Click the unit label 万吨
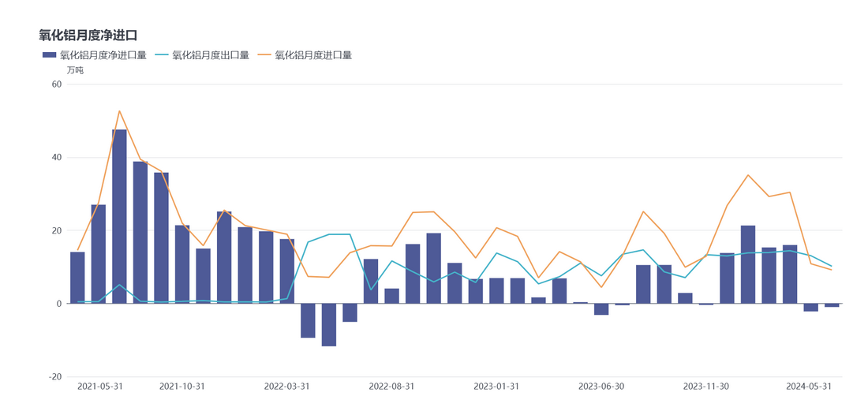This screenshot has width=868, height=411. [75, 70]
